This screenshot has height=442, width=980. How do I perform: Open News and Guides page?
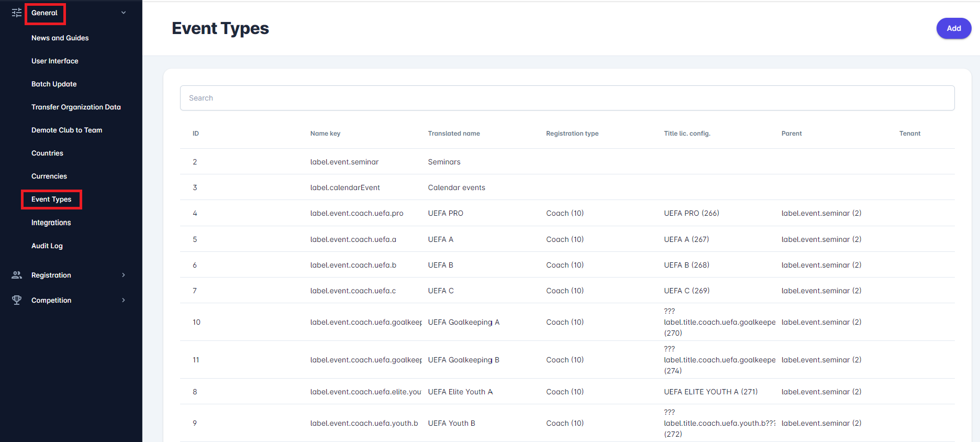(60, 38)
